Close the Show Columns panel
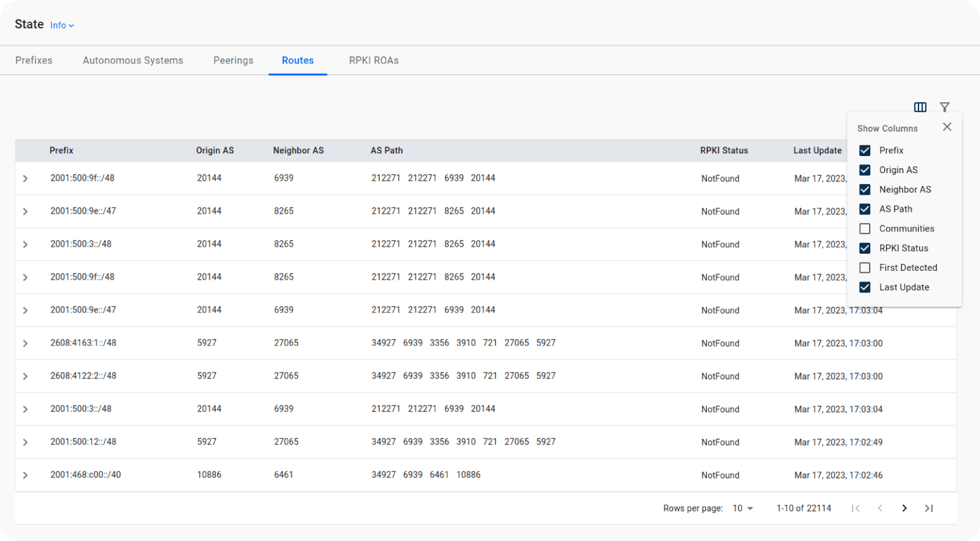This screenshot has width=980, height=541. (x=946, y=127)
